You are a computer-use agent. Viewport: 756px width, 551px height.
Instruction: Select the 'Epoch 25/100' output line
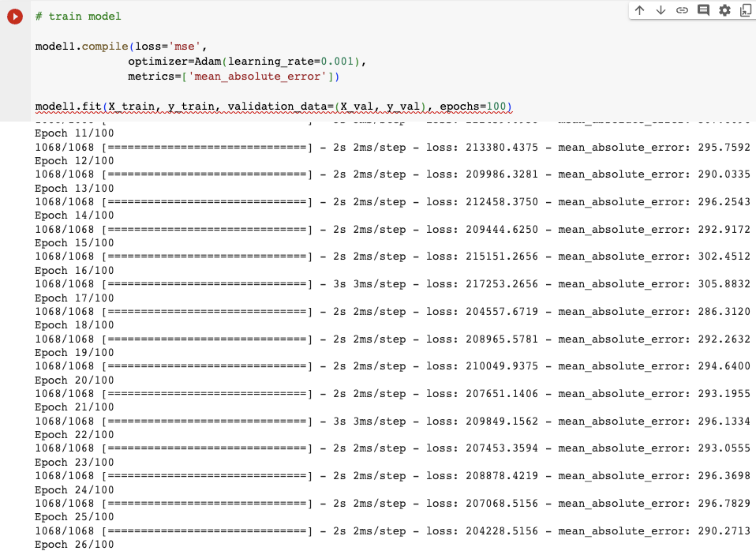[74, 517]
